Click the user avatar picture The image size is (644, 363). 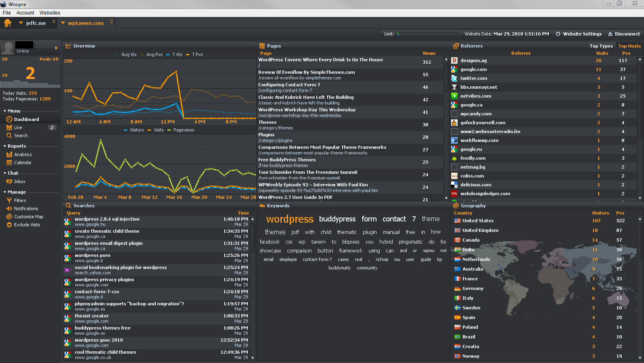point(7,48)
